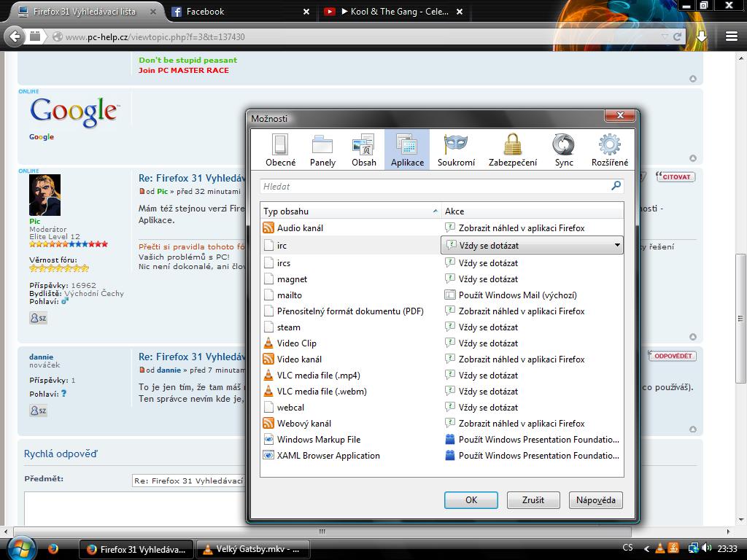Switch to the Panely options pane
The width and height of the screenshot is (747, 560).
322,150
